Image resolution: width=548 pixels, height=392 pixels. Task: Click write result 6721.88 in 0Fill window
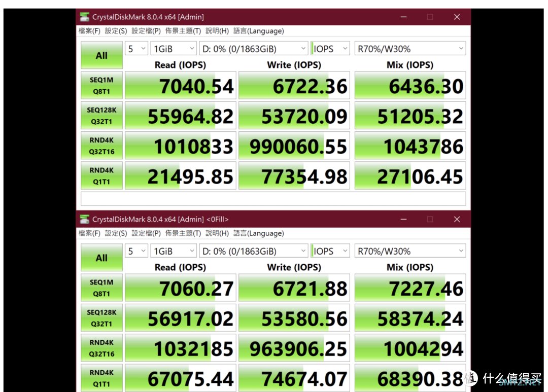click(x=294, y=288)
